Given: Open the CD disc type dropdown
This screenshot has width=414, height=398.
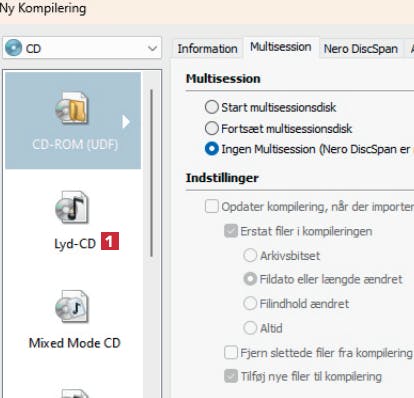Looking at the screenshot, I should click(82, 48).
